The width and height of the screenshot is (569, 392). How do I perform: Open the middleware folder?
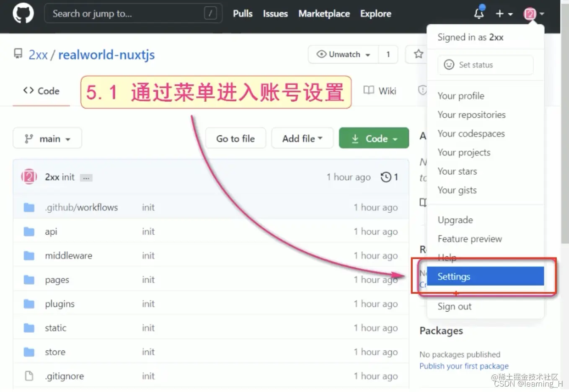68,255
